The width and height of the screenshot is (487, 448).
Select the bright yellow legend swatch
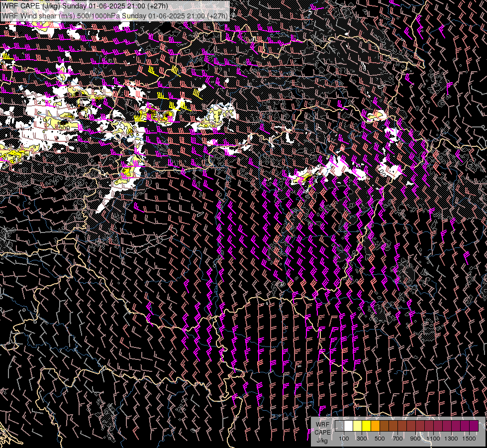tap(367, 426)
